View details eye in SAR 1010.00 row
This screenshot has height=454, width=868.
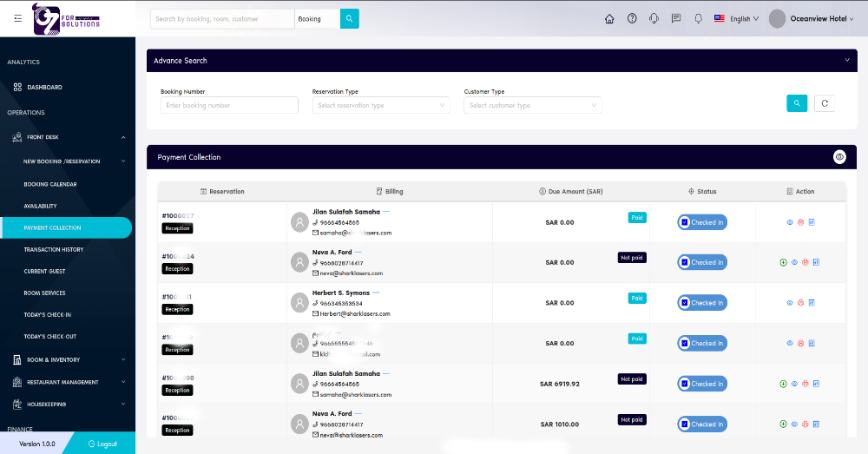pos(794,424)
